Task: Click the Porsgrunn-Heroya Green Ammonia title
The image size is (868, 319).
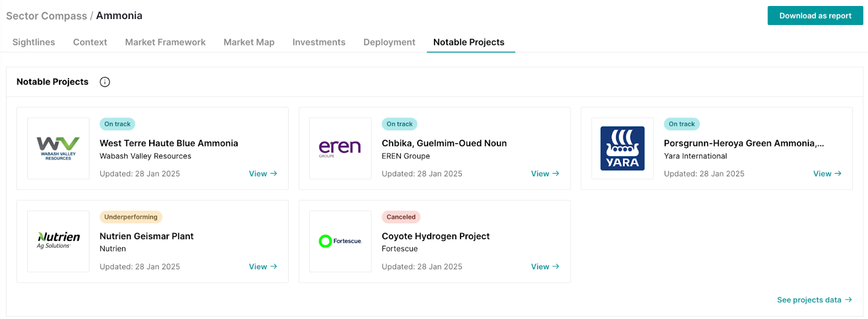Action: 744,143
